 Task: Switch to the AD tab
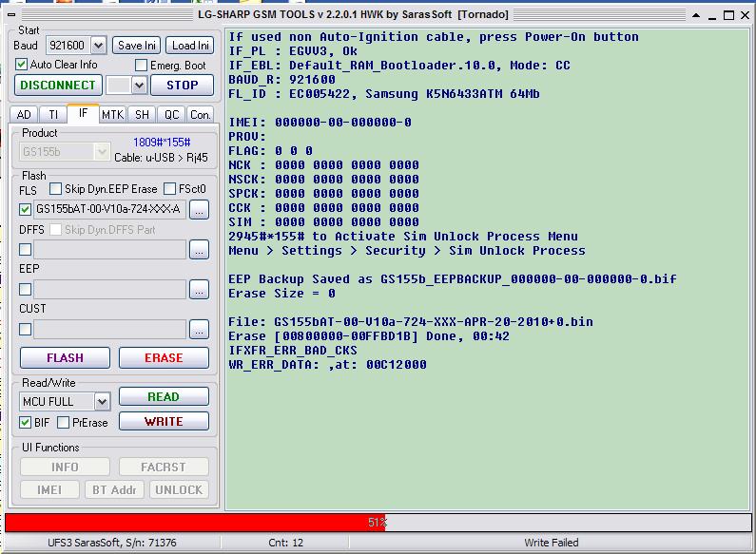pyautogui.click(x=24, y=115)
